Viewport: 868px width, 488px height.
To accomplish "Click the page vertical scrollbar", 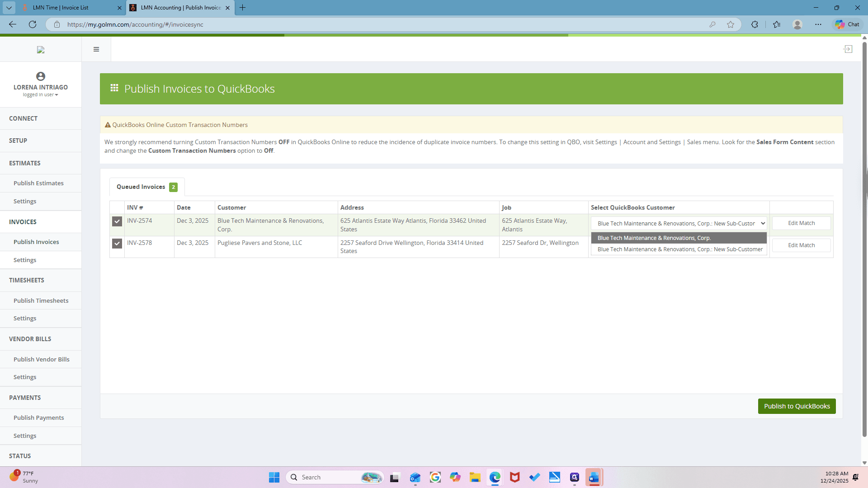I will coord(864,239).
